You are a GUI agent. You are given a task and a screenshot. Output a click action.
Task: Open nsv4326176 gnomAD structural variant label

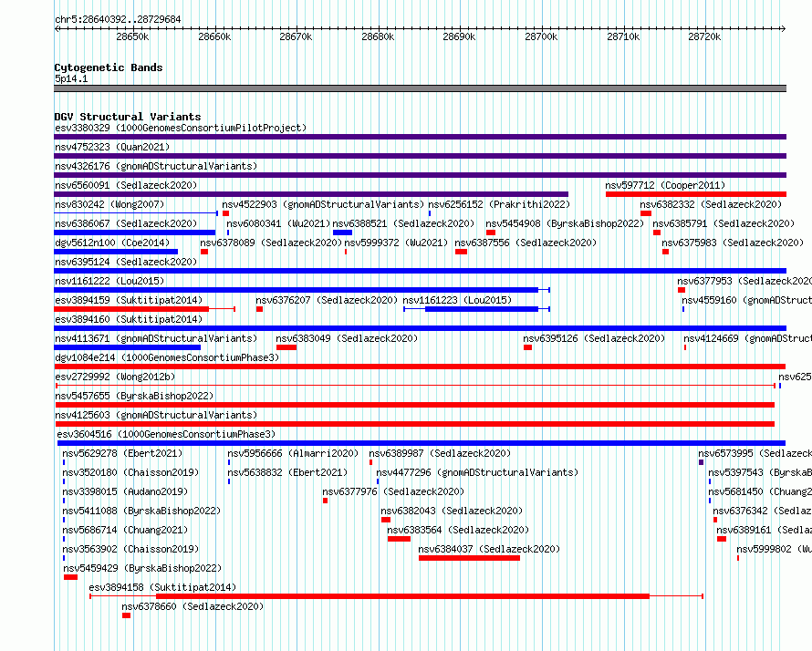pyautogui.click(x=156, y=166)
